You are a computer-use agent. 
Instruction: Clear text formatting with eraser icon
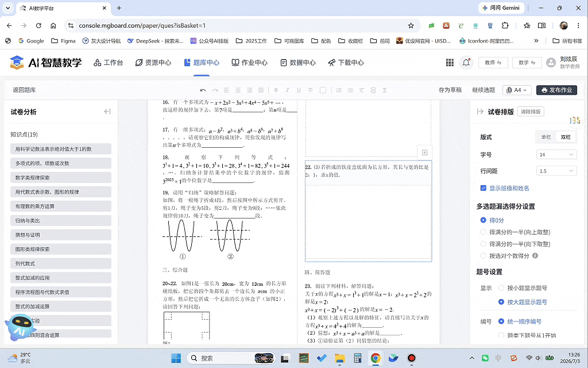pyautogui.click(x=362, y=90)
